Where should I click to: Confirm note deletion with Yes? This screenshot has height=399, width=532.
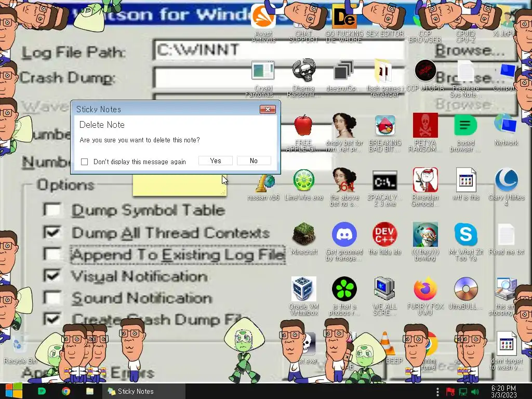(x=216, y=161)
